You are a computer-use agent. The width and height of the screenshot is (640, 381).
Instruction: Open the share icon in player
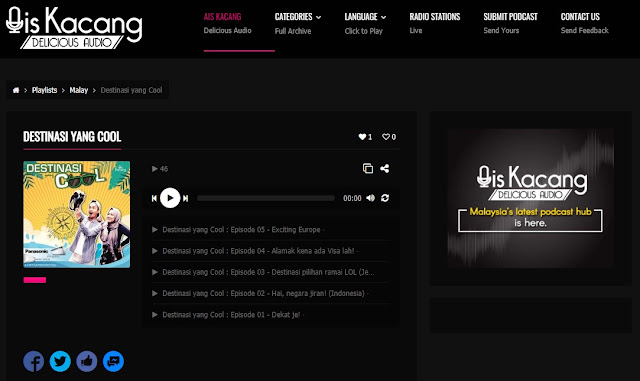tap(384, 168)
